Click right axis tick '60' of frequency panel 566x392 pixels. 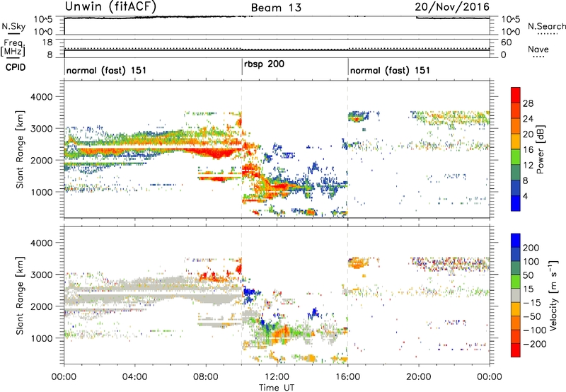[506, 42]
